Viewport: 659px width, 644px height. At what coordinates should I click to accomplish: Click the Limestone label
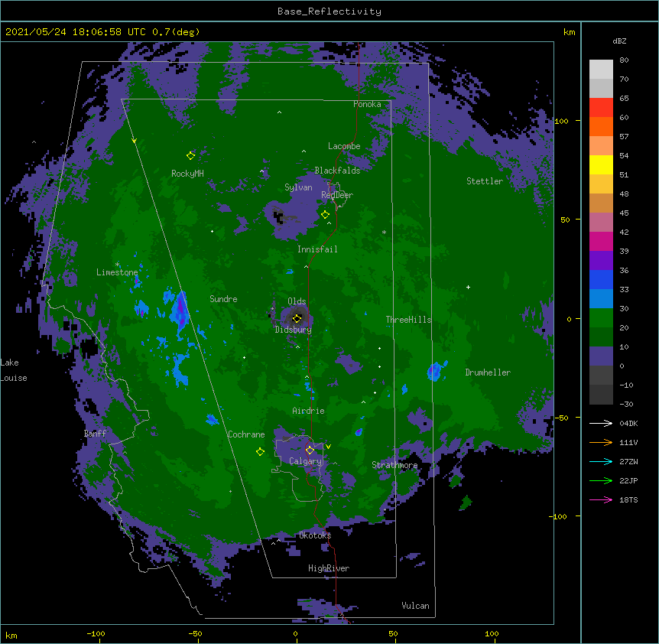point(117,272)
